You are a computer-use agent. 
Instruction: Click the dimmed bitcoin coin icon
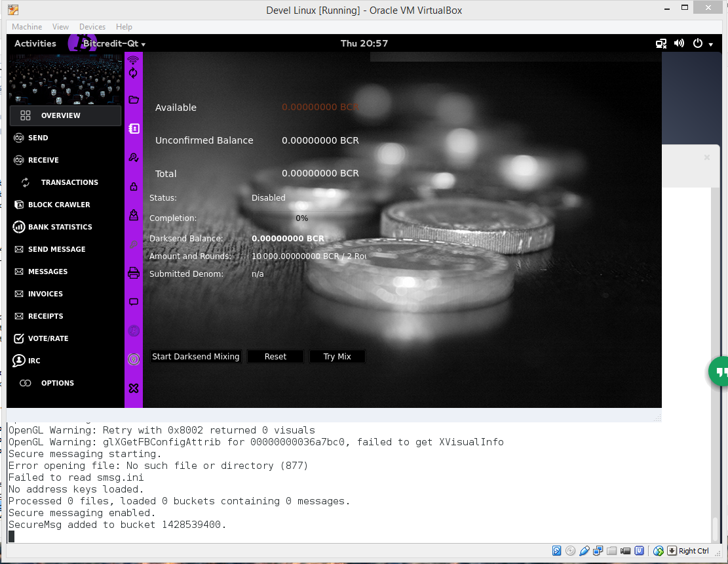click(134, 331)
